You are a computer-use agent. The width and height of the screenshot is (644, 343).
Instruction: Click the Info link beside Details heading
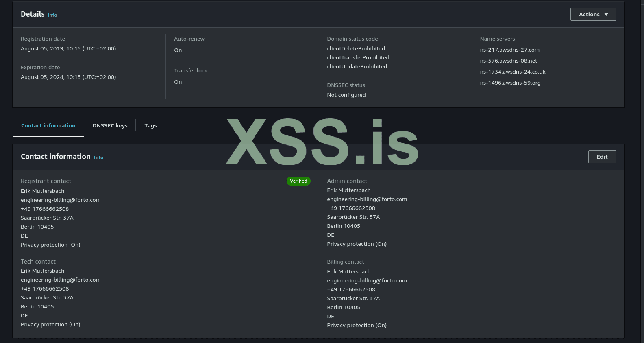(52, 15)
